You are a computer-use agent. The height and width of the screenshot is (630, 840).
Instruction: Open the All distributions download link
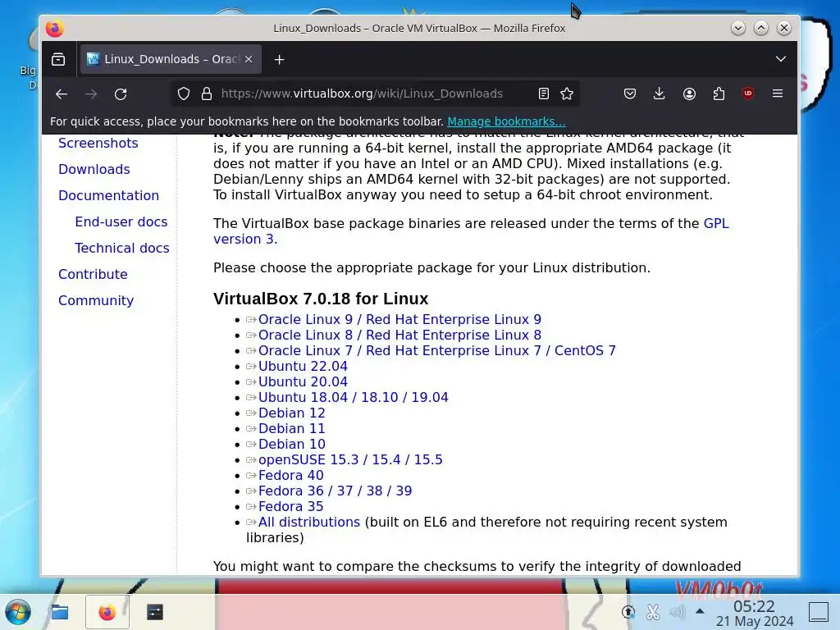(309, 522)
